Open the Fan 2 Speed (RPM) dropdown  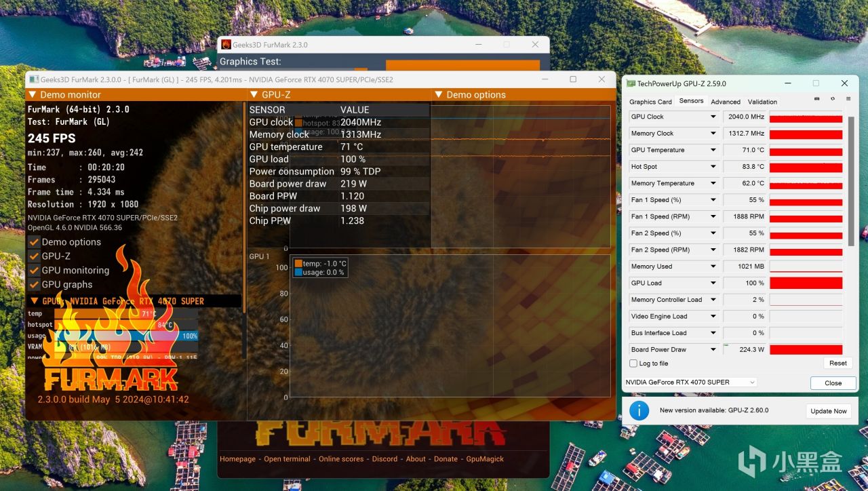[x=713, y=250]
